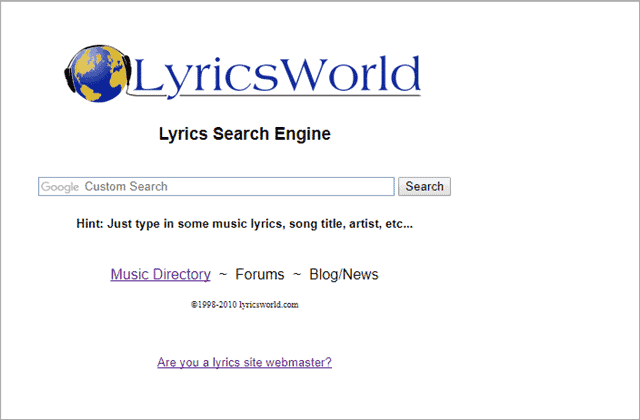The width and height of the screenshot is (640, 420).
Task: Open the Blog/News page
Action: point(344,274)
